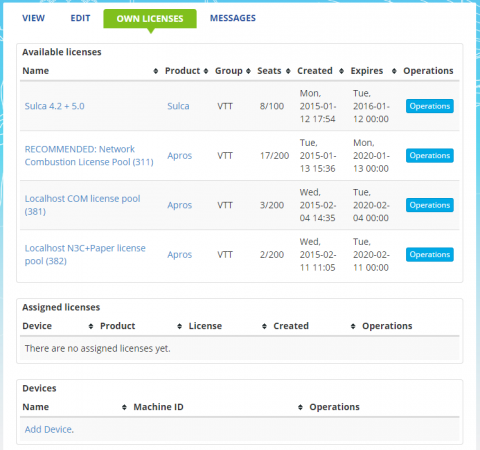Image resolution: width=480 pixels, height=450 pixels.
Task: Sort assigned licenses by Device icon
Action: 91,326
